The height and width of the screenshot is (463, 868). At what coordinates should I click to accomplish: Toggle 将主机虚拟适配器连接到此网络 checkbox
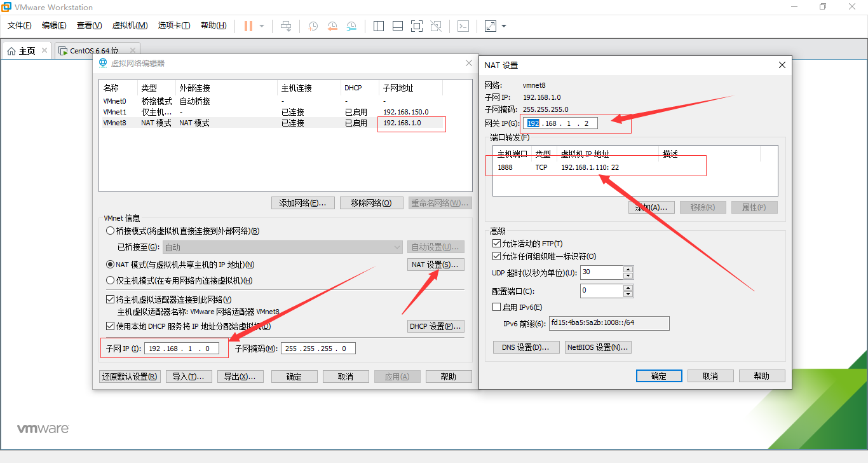pos(111,300)
